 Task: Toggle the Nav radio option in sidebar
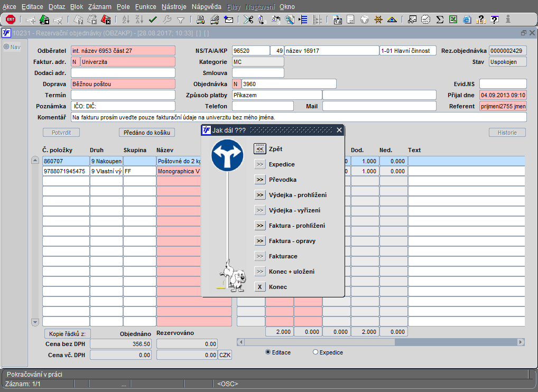pos(7,47)
